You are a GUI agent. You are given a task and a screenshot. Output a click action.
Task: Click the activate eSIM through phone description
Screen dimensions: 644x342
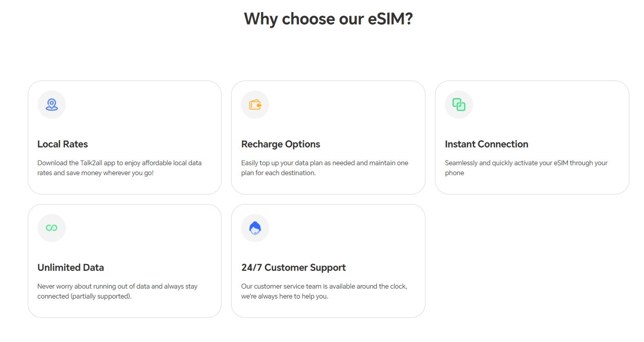point(526,163)
